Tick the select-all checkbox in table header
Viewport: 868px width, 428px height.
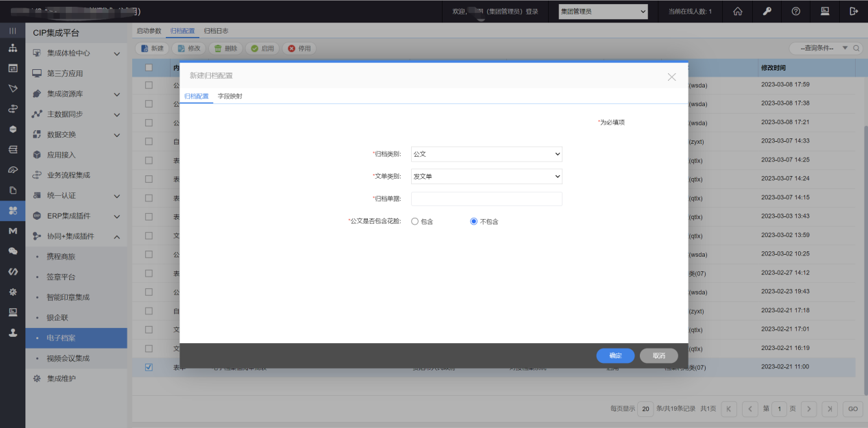(149, 68)
